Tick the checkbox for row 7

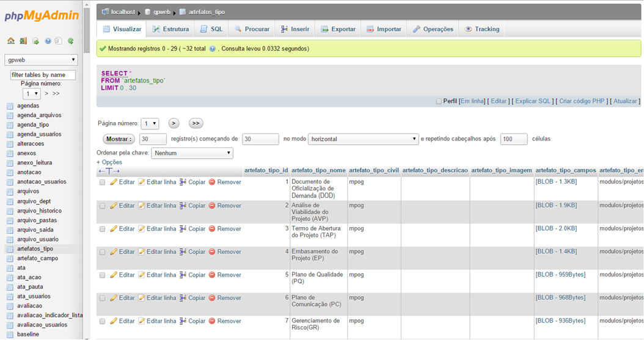(x=103, y=321)
